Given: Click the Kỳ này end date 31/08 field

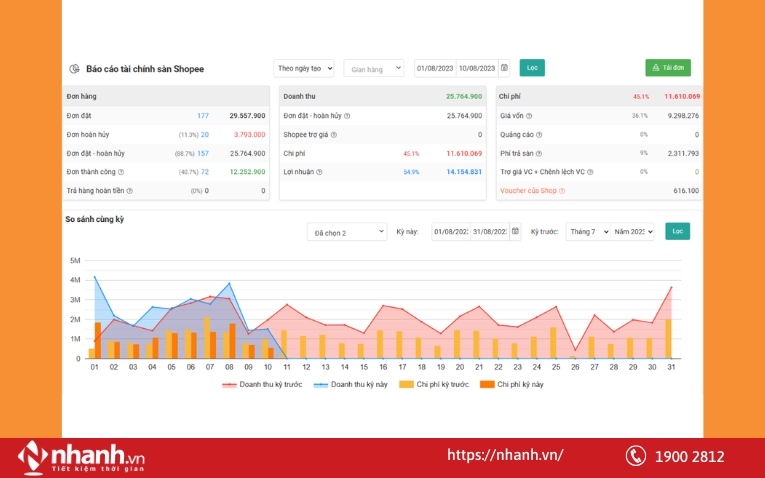Looking at the screenshot, I should click(x=490, y=231).
